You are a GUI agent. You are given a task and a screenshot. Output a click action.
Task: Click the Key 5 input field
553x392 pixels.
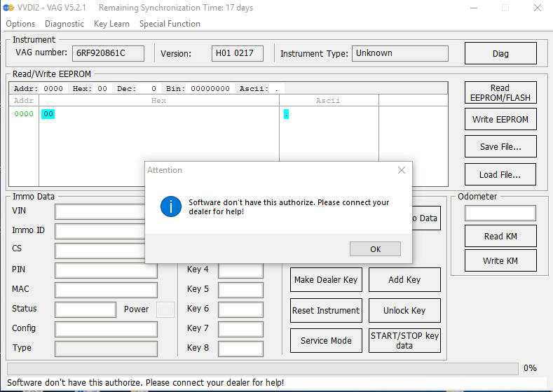pyautogui.click(x=240, y=290)
